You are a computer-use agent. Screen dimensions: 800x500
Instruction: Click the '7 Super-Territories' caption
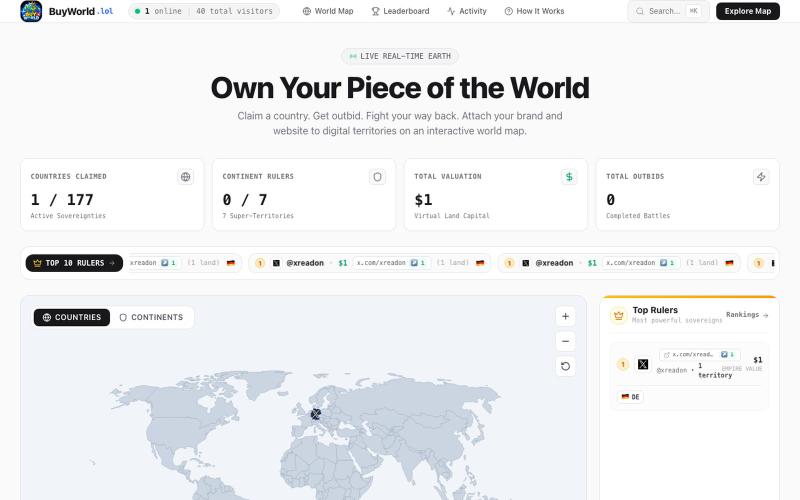pos(258,216)
